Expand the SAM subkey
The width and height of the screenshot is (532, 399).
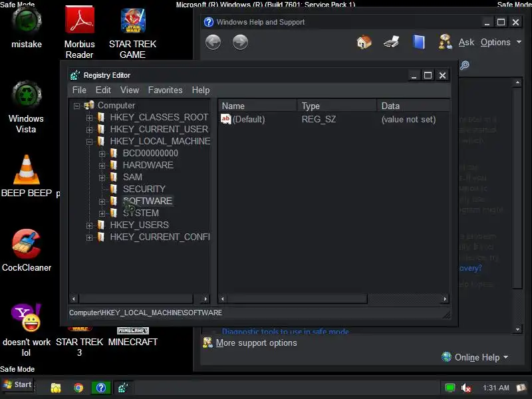[x=102, y=178]
